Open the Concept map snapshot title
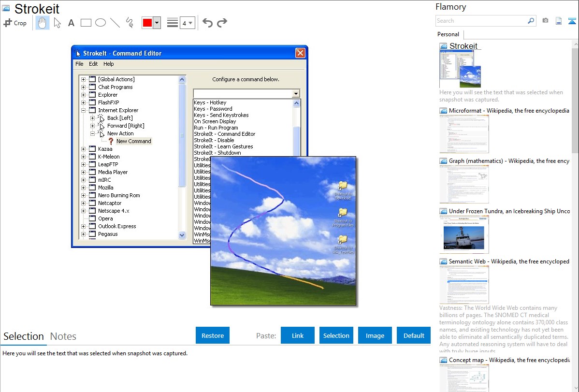Screen dimensions: 579x392 (x=509, y=360)
